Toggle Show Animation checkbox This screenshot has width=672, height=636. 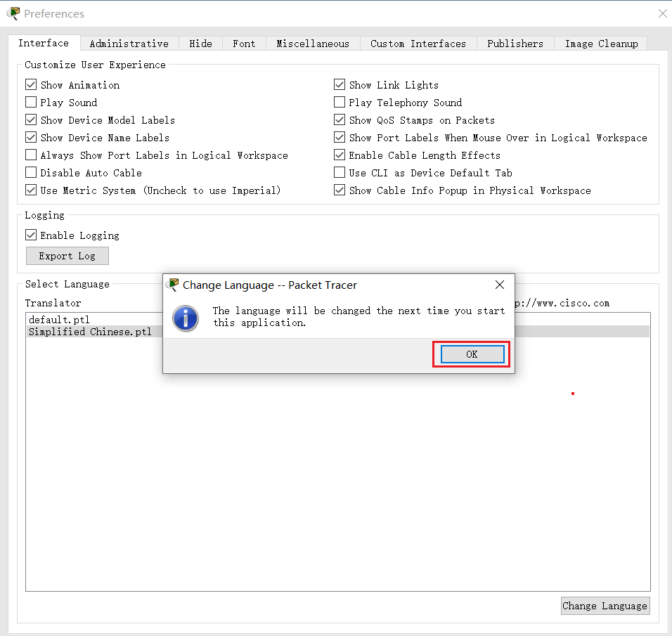tap(31, 84)
